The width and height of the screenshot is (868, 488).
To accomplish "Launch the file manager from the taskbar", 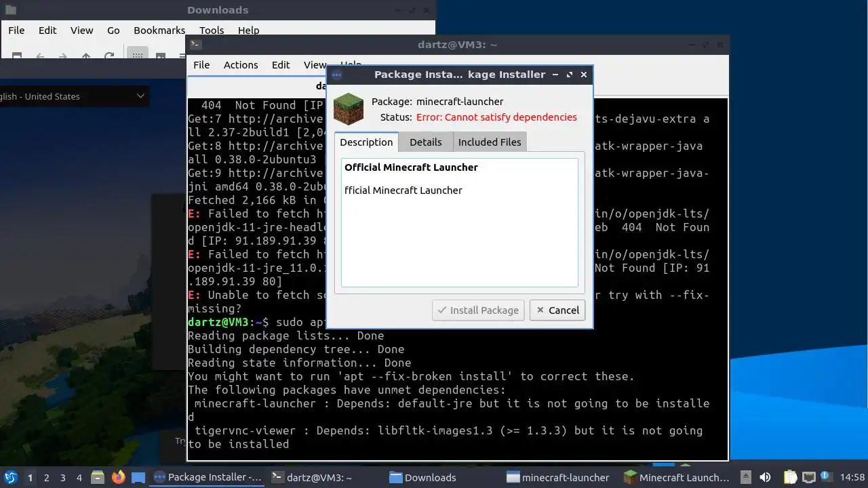I will coord(97,477).
